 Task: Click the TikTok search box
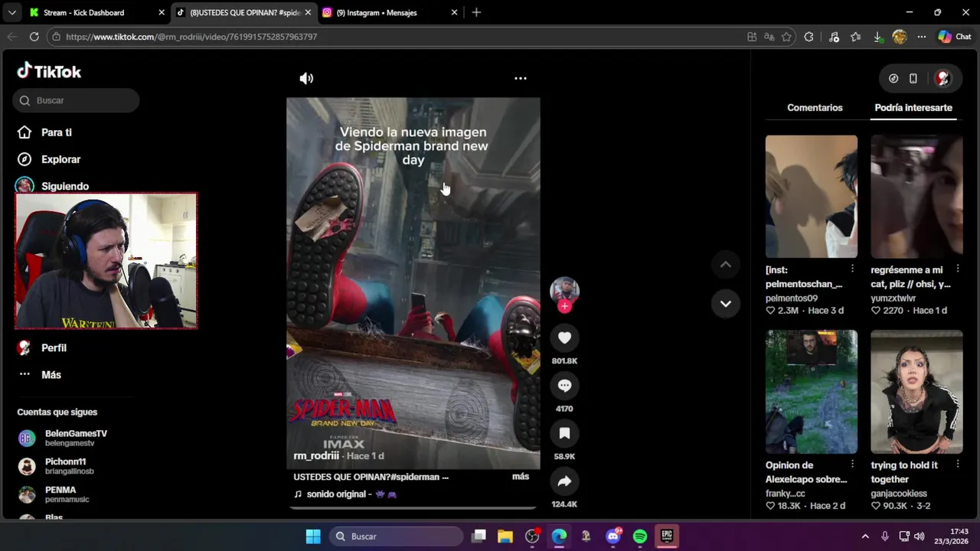pos(76,100)
